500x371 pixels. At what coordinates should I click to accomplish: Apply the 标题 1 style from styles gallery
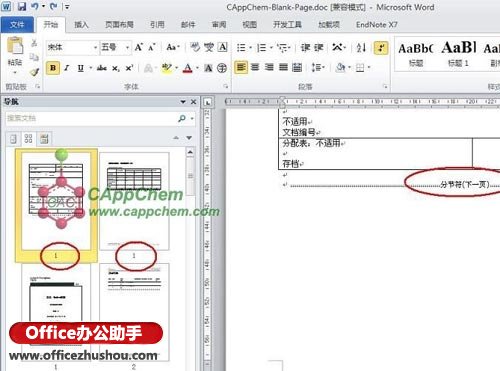[x=458, y=55]
